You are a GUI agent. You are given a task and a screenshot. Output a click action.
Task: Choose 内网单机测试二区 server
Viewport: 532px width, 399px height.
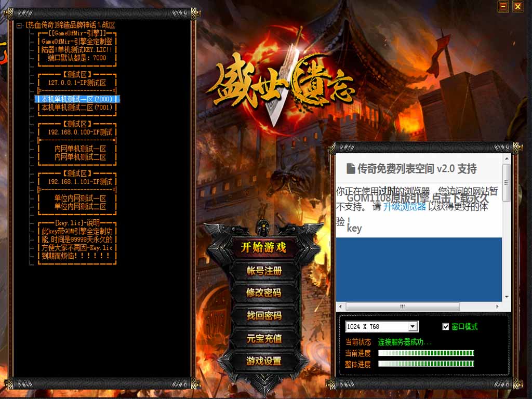[81, 157]
